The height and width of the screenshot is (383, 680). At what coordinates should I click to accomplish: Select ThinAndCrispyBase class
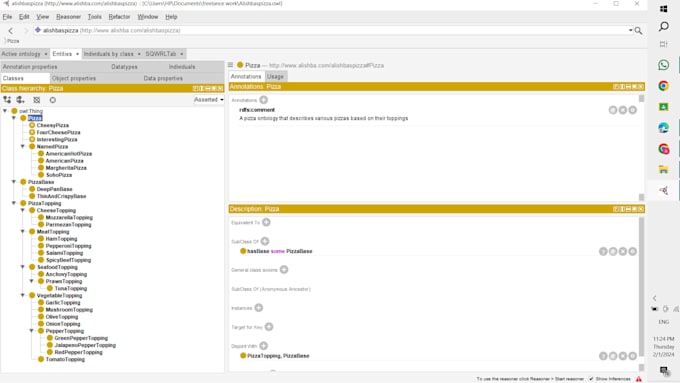click(x=61, y=196)
